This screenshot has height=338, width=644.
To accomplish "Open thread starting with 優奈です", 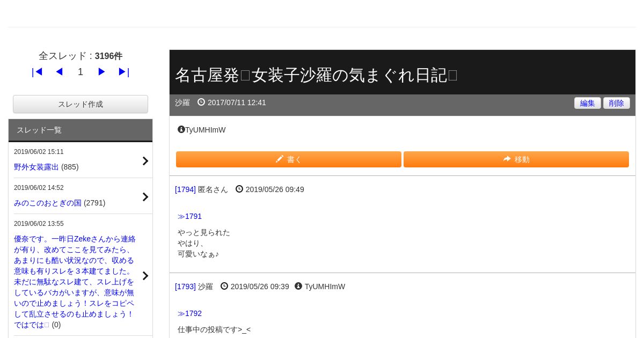I will [x=75, y=282].
